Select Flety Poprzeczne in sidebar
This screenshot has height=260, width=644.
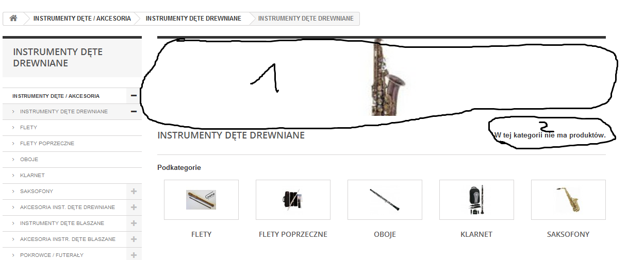coord(47,144)
